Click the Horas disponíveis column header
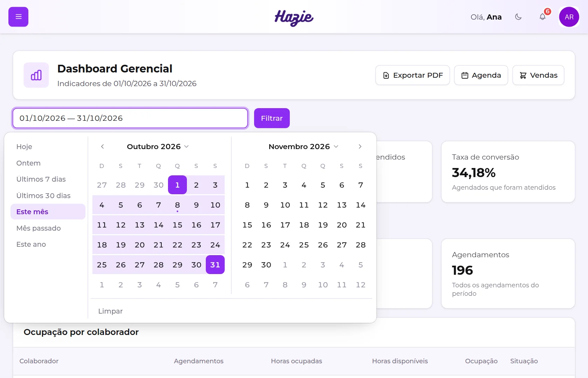Screen dimensions: 588x378 point(400,361)
